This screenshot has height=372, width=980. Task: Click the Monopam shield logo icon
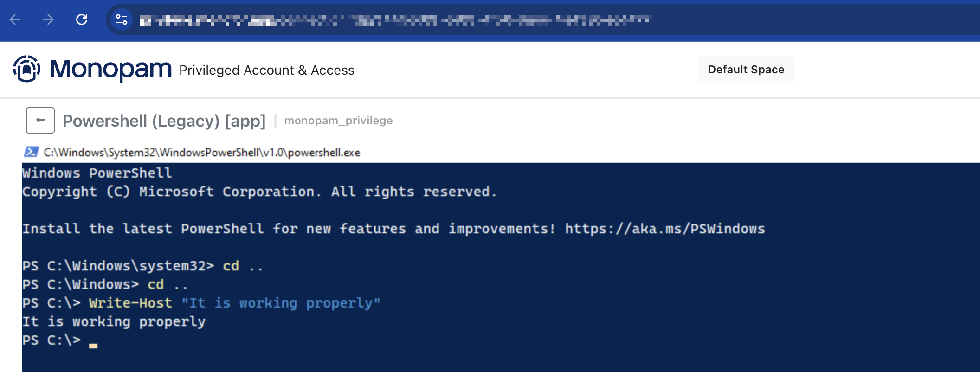point(27,70)
